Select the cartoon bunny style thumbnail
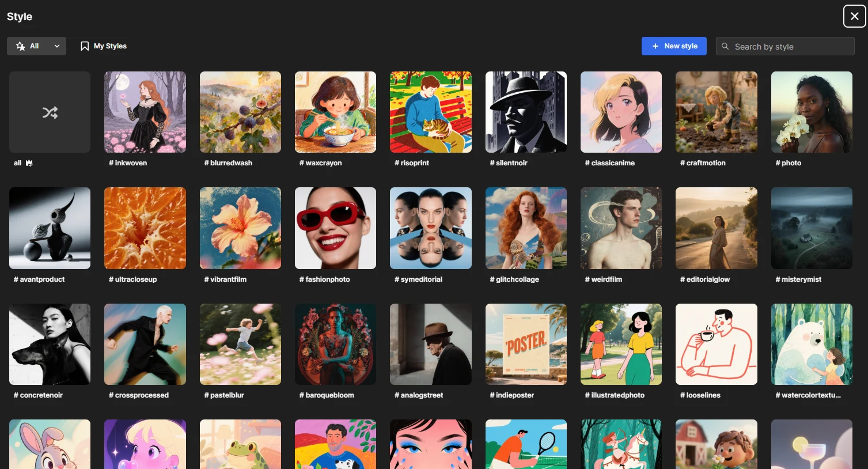Viewport: 868px width, 469px height. (x=50, y=444)
